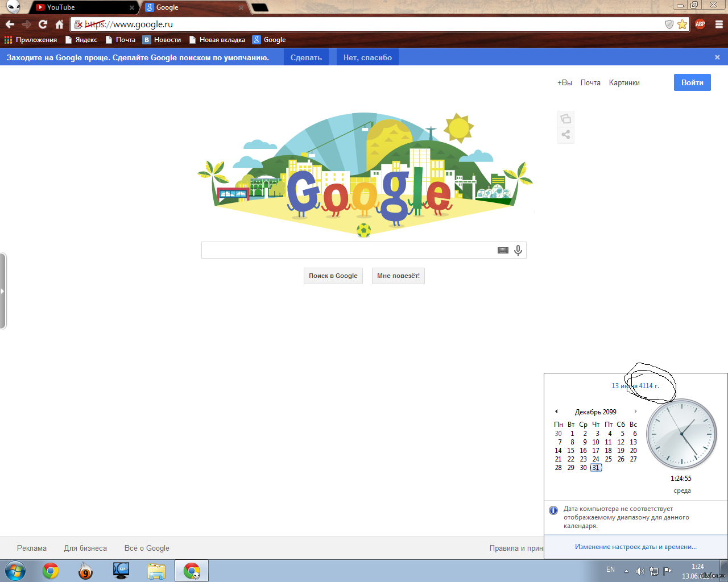Go back a month from Декабрь 2099

pyautogui.click(x=556, y=411)
